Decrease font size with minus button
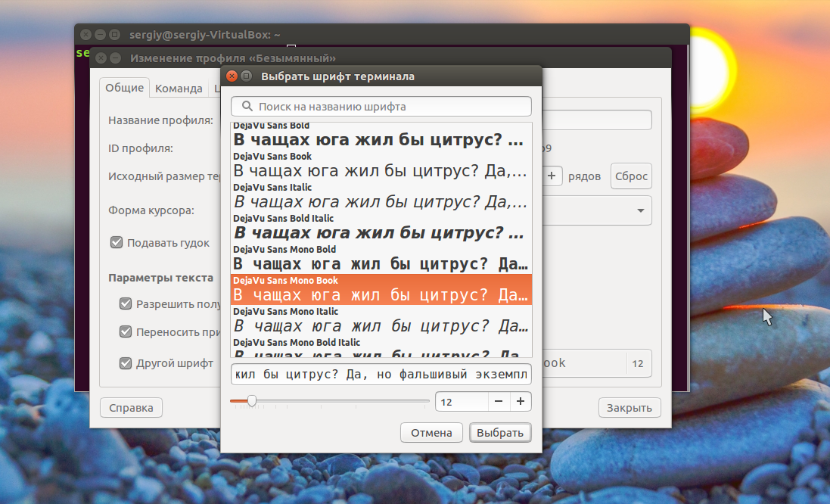The image size is (830, 504). coord(499,402)
